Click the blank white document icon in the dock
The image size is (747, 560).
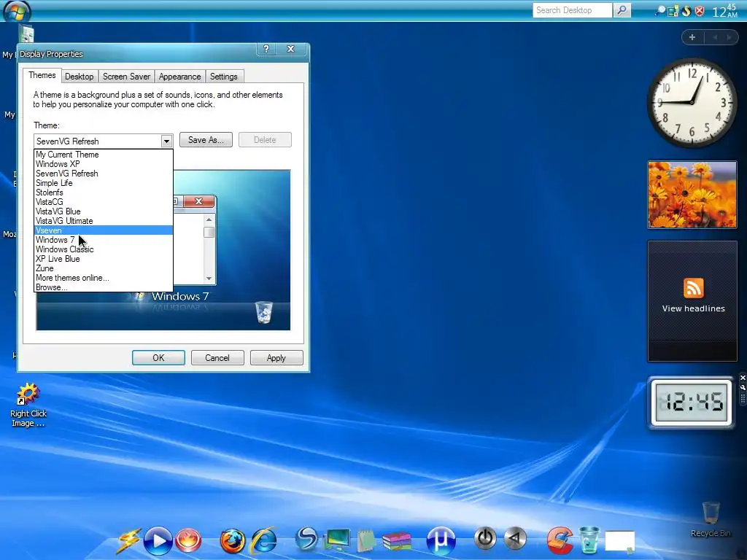click(x=620, y=542)
